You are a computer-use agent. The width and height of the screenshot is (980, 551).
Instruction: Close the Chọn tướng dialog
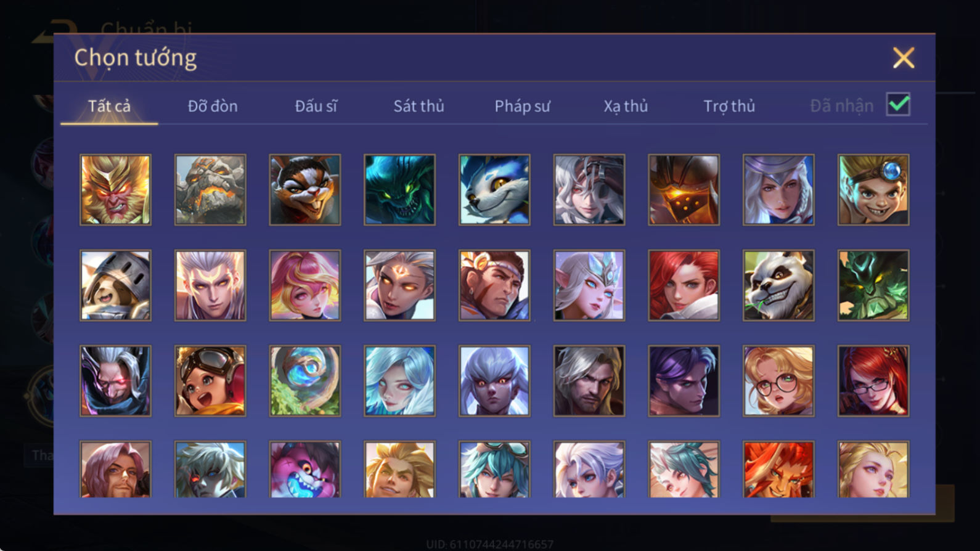point(904,58)
